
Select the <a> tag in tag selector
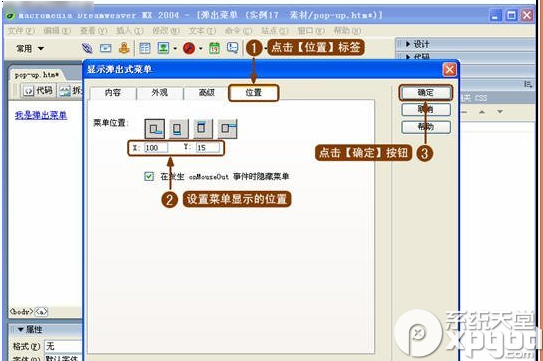click(41, 311)
